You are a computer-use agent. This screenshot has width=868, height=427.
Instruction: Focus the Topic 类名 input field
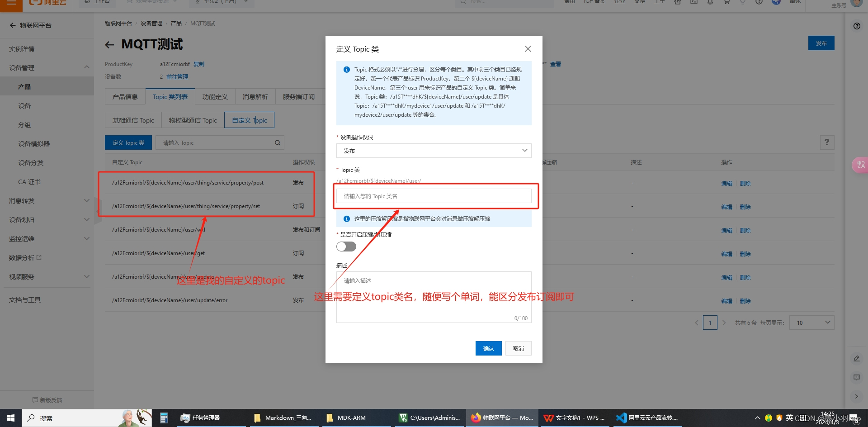click(434, 196)
